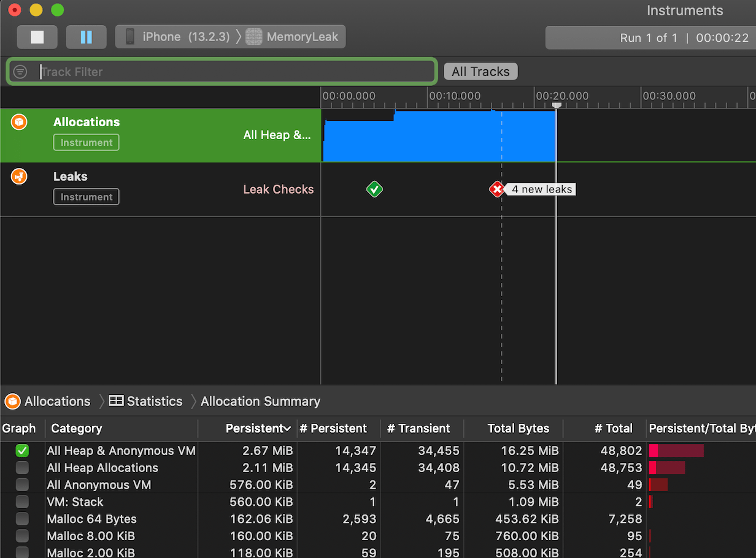Screen dimensions: 756x558
Task: Click the red leak check failed marker
Action: coord(497,189)
